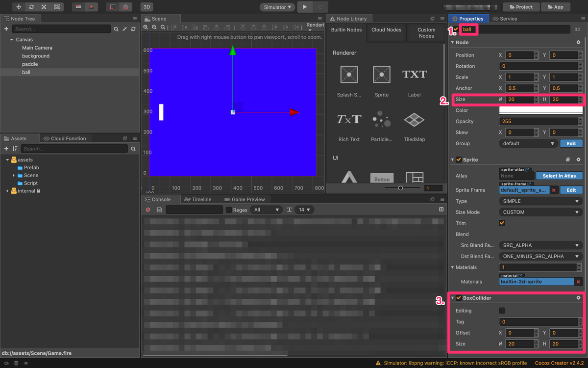Run the game preview play button
This screenshot has width=588, height=368.
point(305,7)
